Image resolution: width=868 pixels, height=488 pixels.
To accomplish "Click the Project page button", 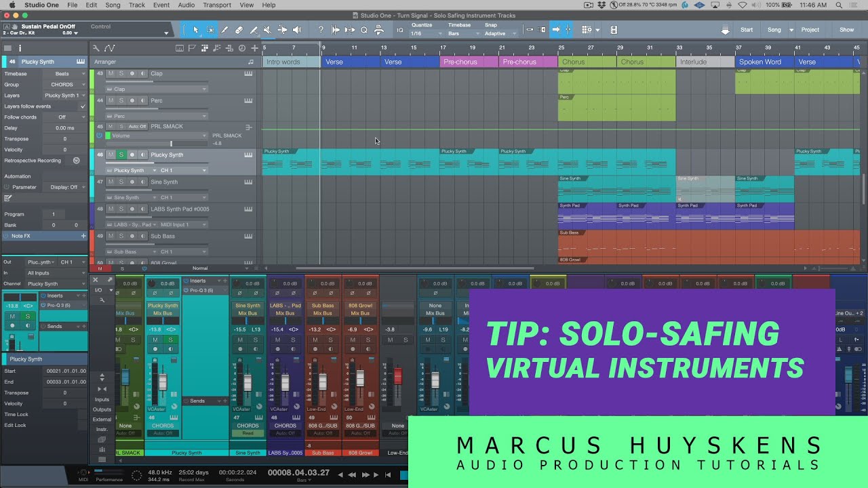I will point(810,30).
